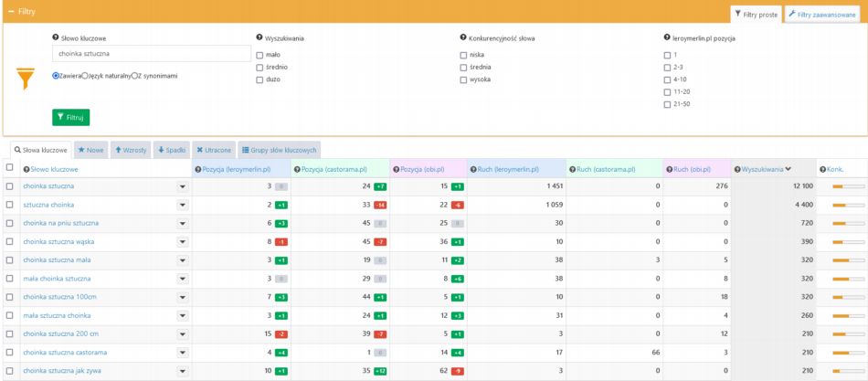Tick the '4-10' position checkbox
The height and width of the screenshot is (381, 868).
(x=666, y=79)
